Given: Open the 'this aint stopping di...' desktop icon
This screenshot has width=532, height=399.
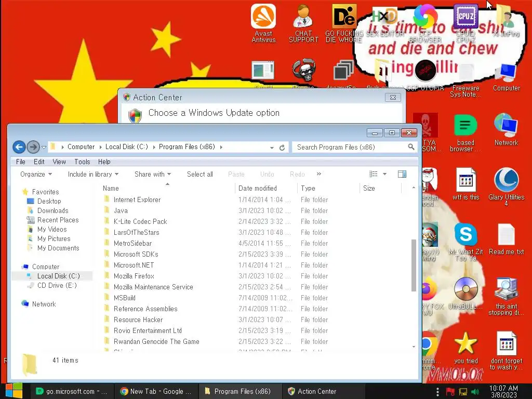Looking at the screenshot, I should [x=506, y=296].
